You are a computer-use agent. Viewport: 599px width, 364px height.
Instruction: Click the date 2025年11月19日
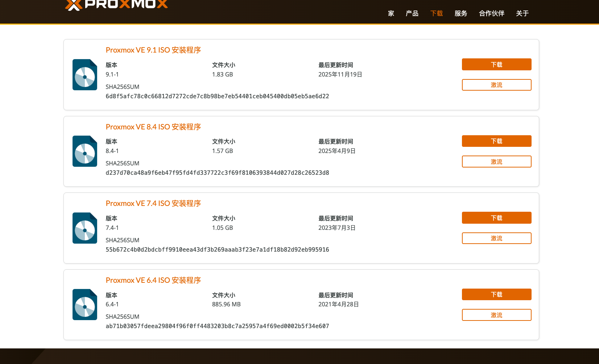[x=340, y=74]
